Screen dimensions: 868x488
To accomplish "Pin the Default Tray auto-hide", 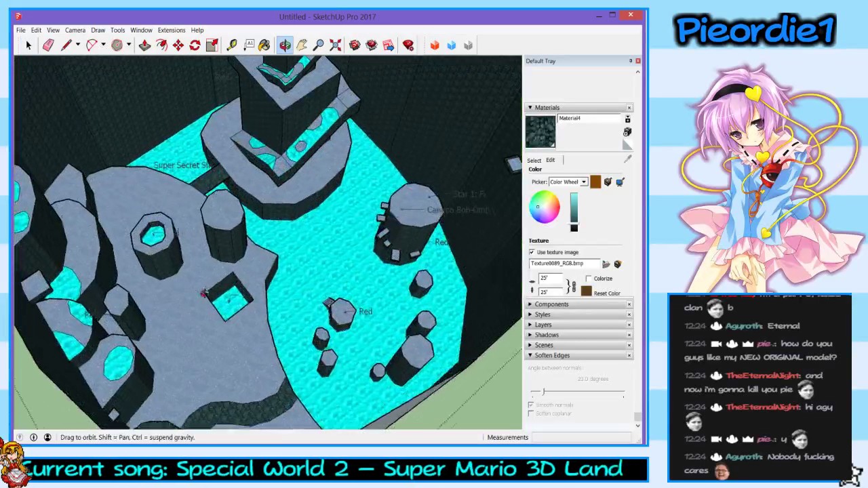I will (x=630, y=61).
